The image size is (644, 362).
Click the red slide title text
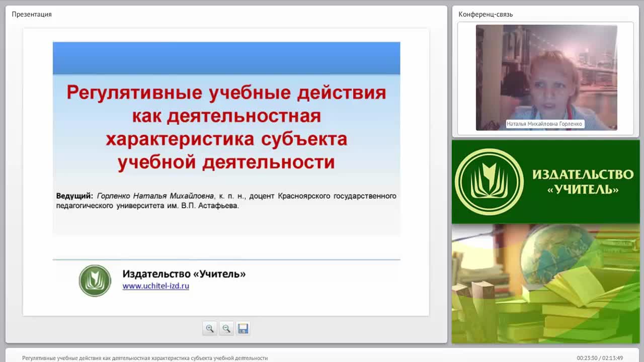[x=226, y=127]
